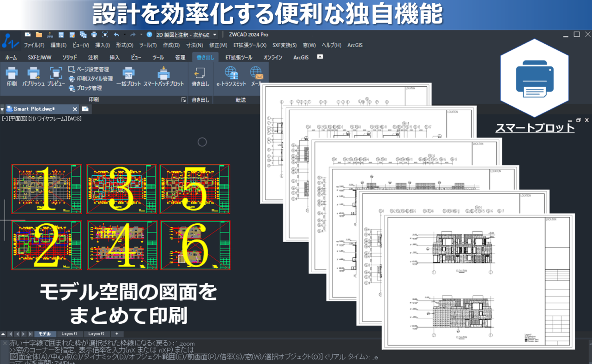
Task: Open 修正(M) menu
Action: (218, 45)
